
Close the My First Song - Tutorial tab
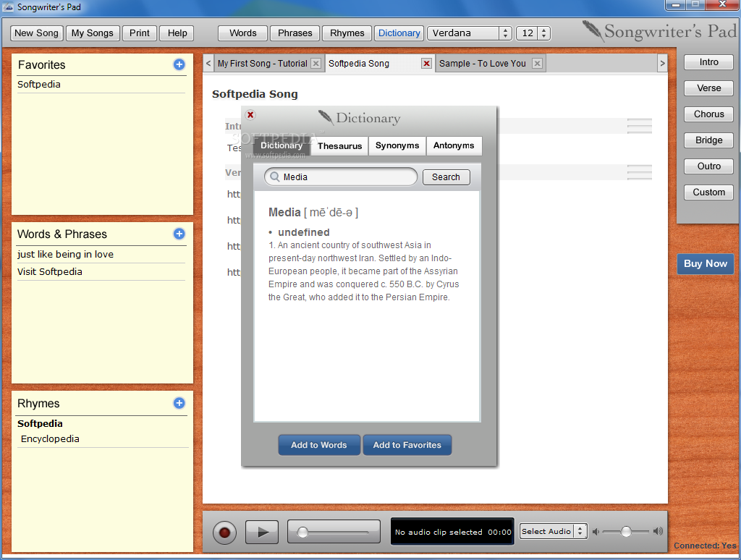pyautogui.click(x=316, y=64)
